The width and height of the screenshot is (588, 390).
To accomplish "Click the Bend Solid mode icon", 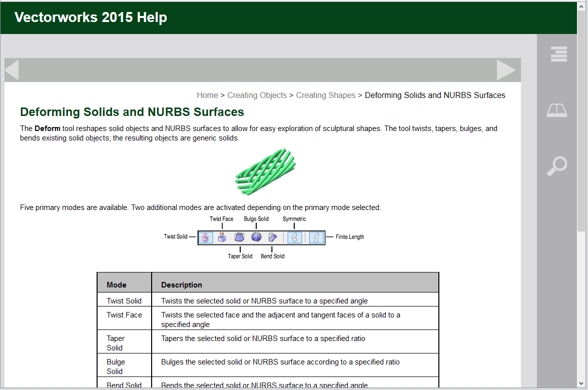I will coord(273,237).
